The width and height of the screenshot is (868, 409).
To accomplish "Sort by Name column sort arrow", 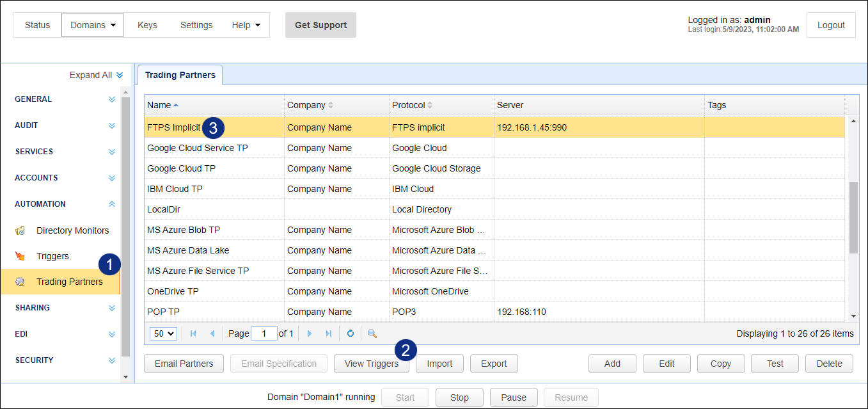I will pos(176,105).
